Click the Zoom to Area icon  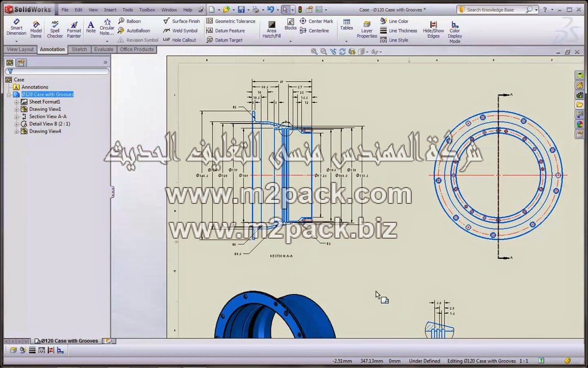323,52
